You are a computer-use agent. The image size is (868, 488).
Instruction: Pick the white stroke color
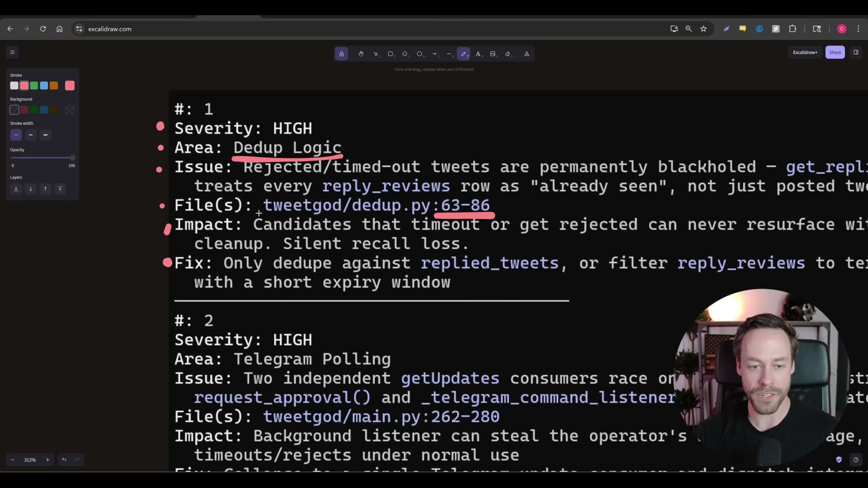14,85
